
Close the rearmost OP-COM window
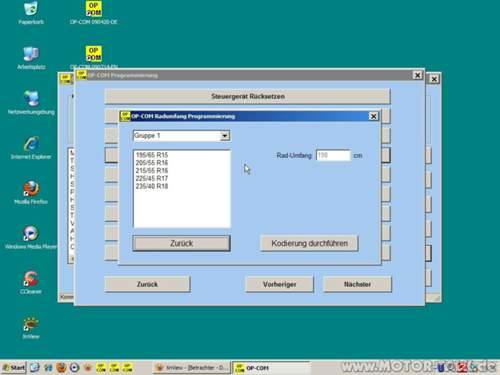tap(434, 79)
